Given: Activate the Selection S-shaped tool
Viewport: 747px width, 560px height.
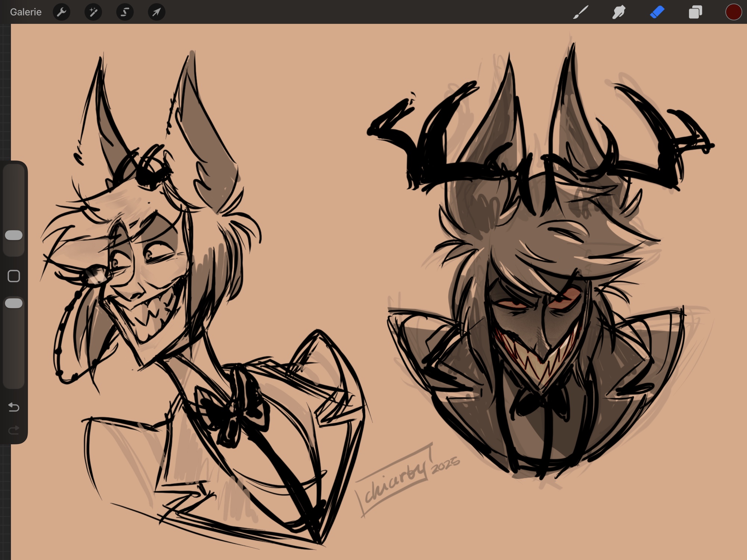Looking at the screenshot, I should coord(125,12).
